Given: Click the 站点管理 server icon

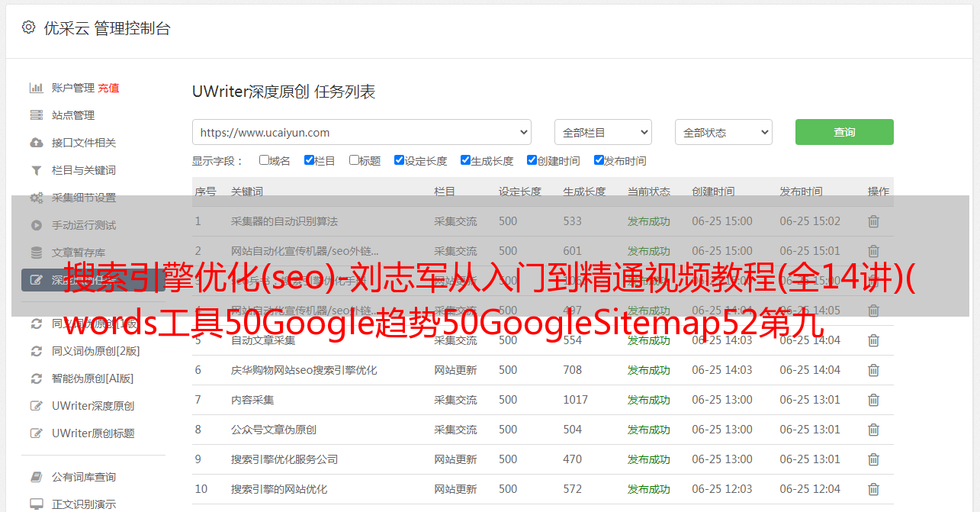Looking at the screenshot, I should click(36, 115).
